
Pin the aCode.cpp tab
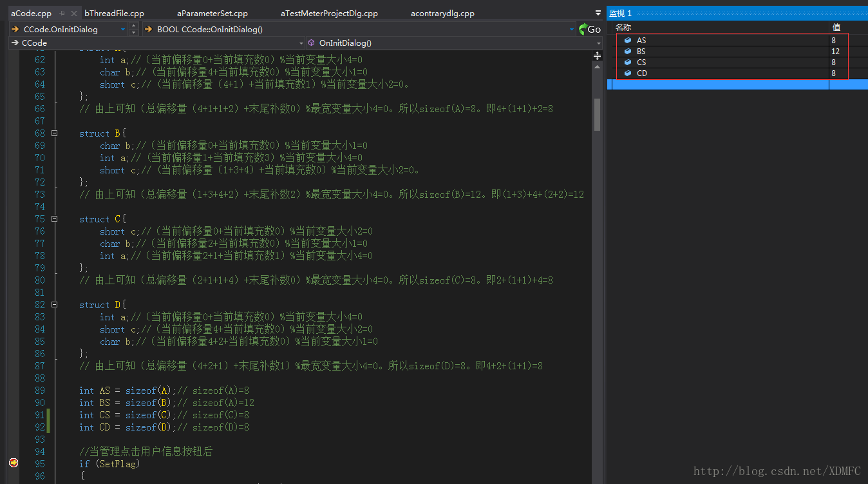coord(62,13)
